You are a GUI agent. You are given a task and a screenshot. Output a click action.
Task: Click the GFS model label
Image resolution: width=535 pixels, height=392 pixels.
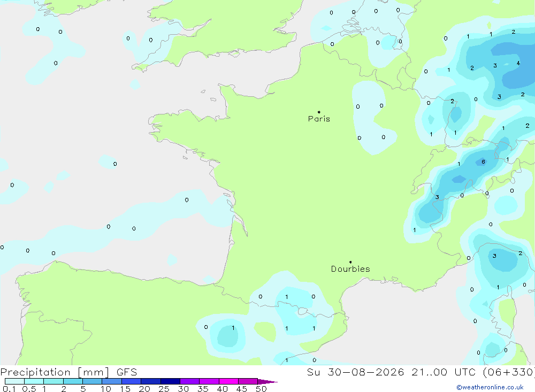pos(127,372)
